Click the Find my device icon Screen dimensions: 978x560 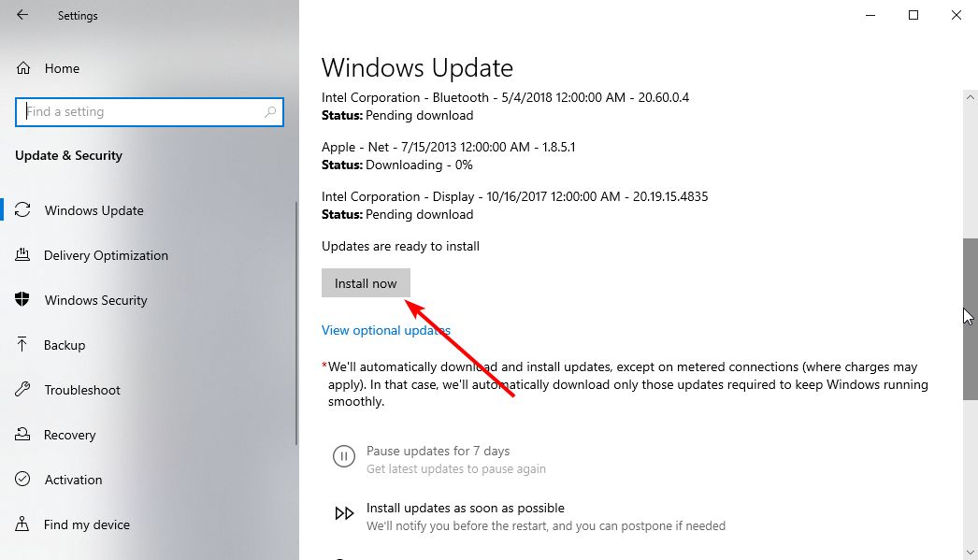click(22, 524)
